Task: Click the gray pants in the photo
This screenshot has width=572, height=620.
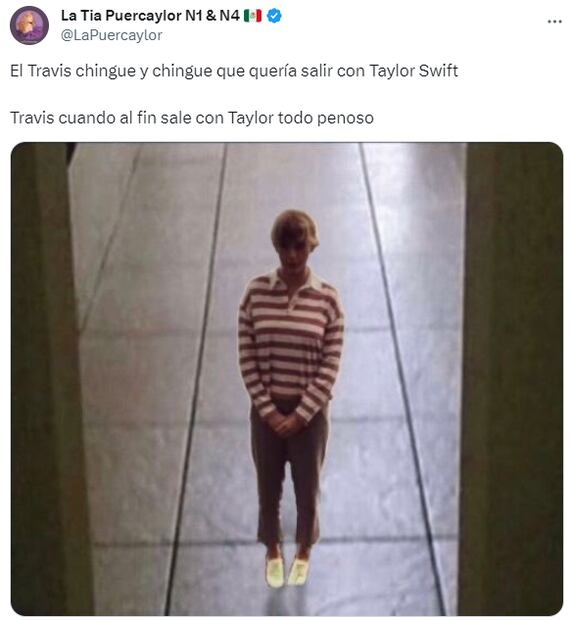Action: coord(289,476)
